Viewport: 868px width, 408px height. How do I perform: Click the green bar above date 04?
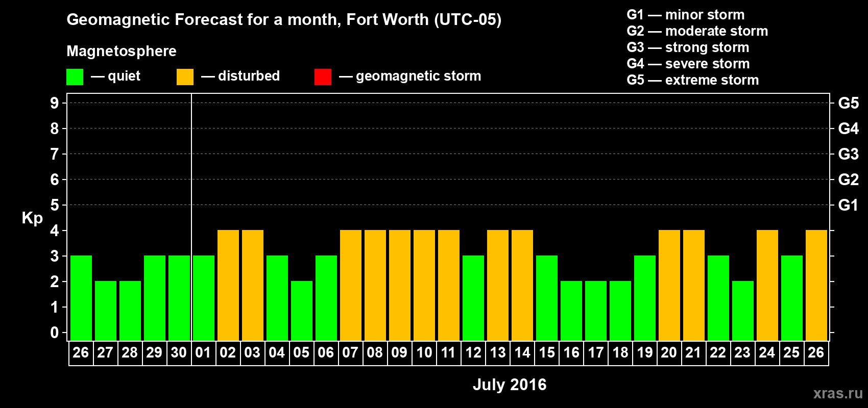coord(277,298)
